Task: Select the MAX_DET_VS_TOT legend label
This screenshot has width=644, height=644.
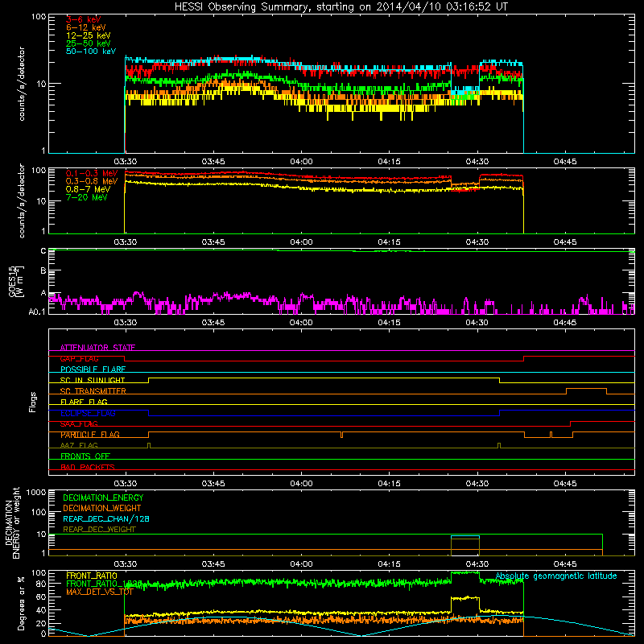Action: 99,592
